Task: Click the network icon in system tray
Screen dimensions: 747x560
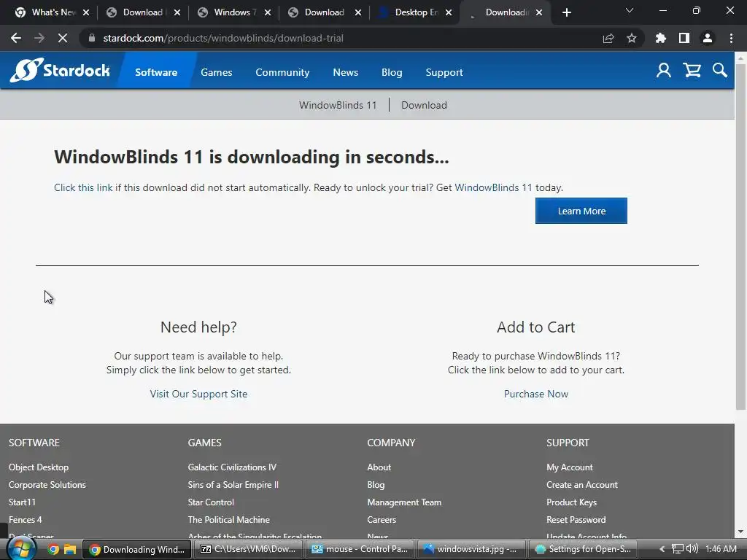Action: pos(678,549)
